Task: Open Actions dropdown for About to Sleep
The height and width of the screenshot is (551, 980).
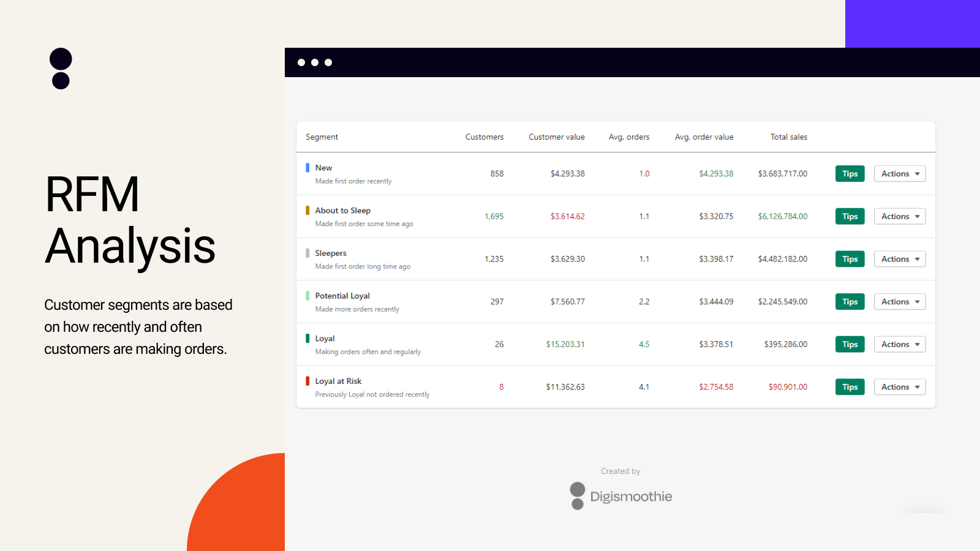Action: [900, 216]
